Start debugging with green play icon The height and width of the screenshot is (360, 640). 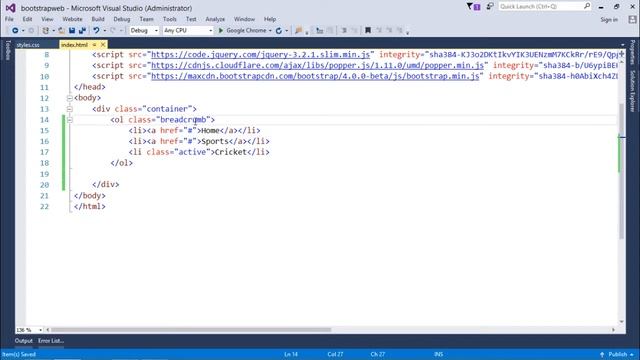tap(221, 31)
